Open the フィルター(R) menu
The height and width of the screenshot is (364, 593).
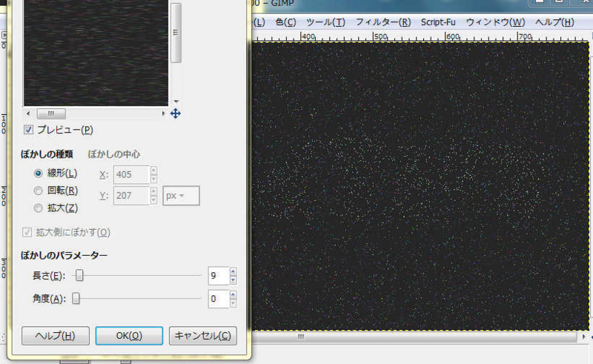383,22
